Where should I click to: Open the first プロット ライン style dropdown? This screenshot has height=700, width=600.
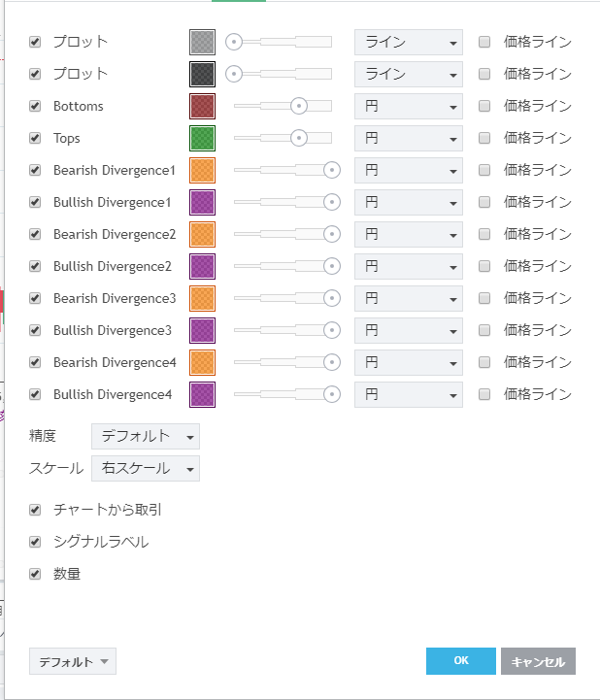[408, 42]
